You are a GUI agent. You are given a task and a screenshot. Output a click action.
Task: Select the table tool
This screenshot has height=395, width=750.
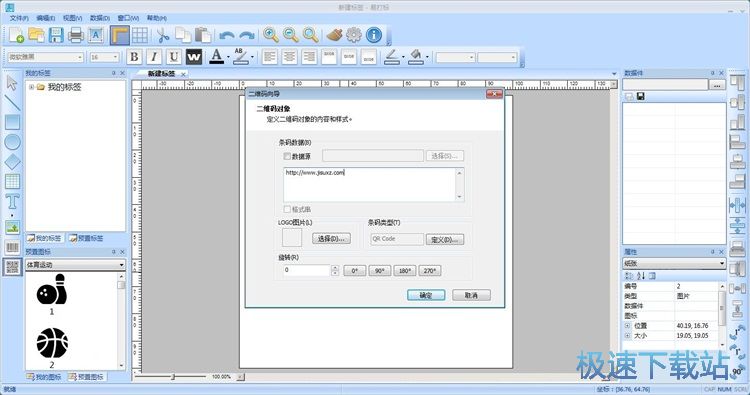point(12,182)
